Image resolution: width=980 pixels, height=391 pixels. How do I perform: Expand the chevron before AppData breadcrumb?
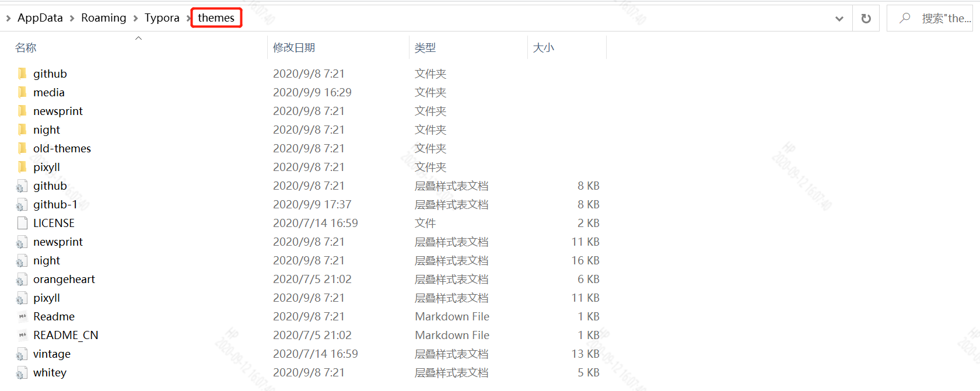[x=8, y=19]
